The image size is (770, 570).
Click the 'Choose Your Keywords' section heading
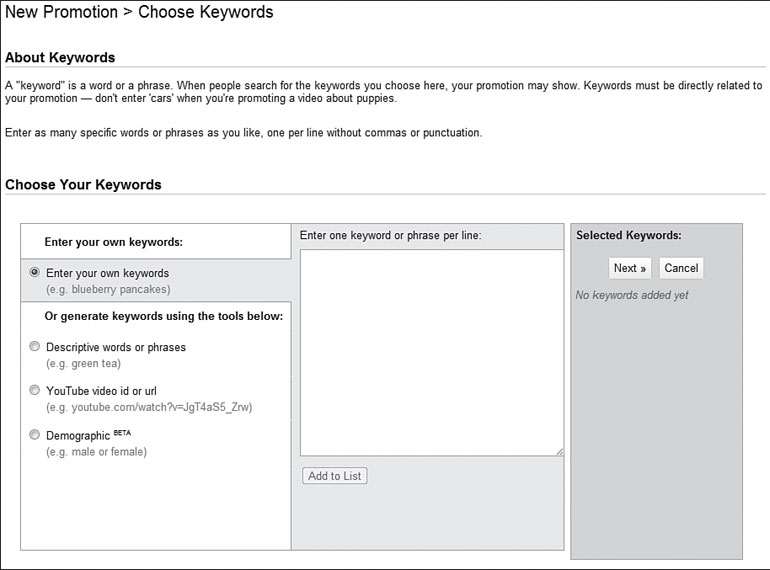coord(83,185)
